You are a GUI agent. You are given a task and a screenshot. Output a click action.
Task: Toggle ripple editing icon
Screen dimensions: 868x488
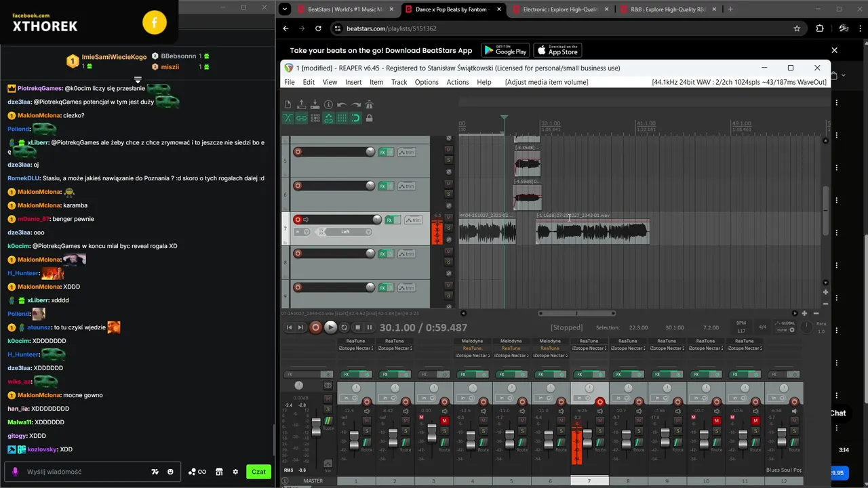point(315,118)
